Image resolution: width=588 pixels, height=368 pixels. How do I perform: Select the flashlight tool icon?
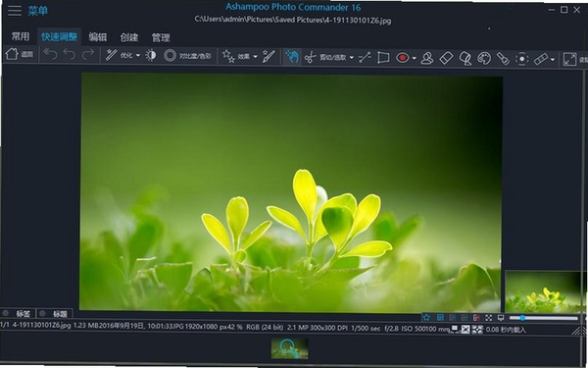(503, 59)
